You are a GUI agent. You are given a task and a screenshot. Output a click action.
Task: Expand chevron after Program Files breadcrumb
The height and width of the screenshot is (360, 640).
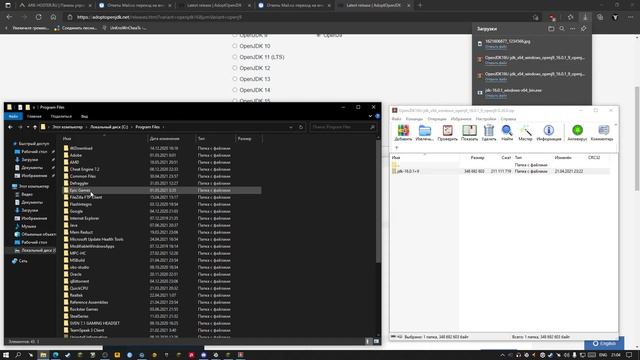[164, 127]
